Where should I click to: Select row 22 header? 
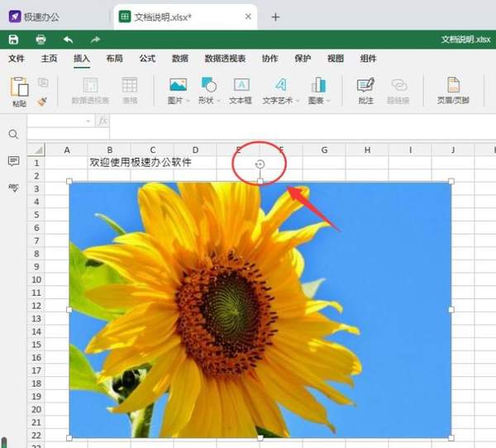coord(36,436)
